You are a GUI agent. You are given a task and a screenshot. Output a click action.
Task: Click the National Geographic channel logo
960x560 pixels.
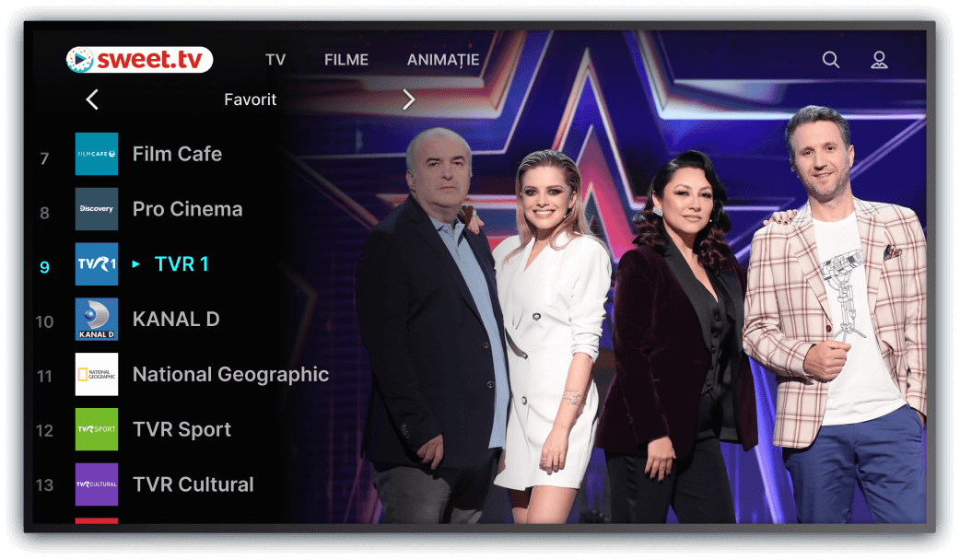pyautogui.click(x=97, y=374)
